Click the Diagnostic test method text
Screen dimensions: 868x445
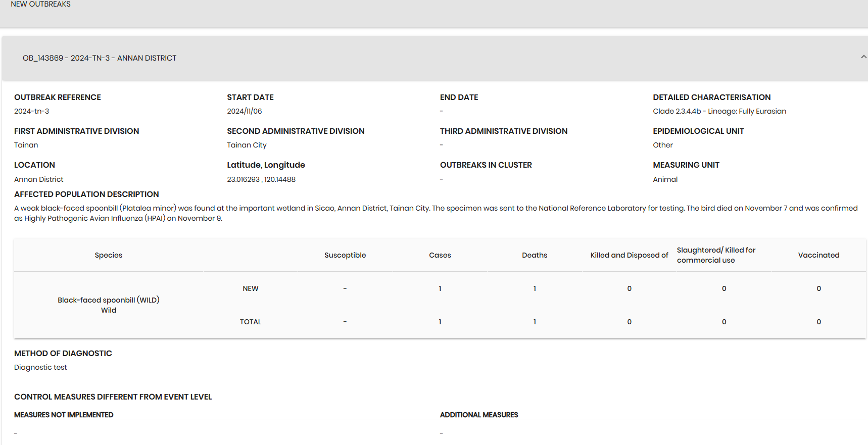point(40,367)
